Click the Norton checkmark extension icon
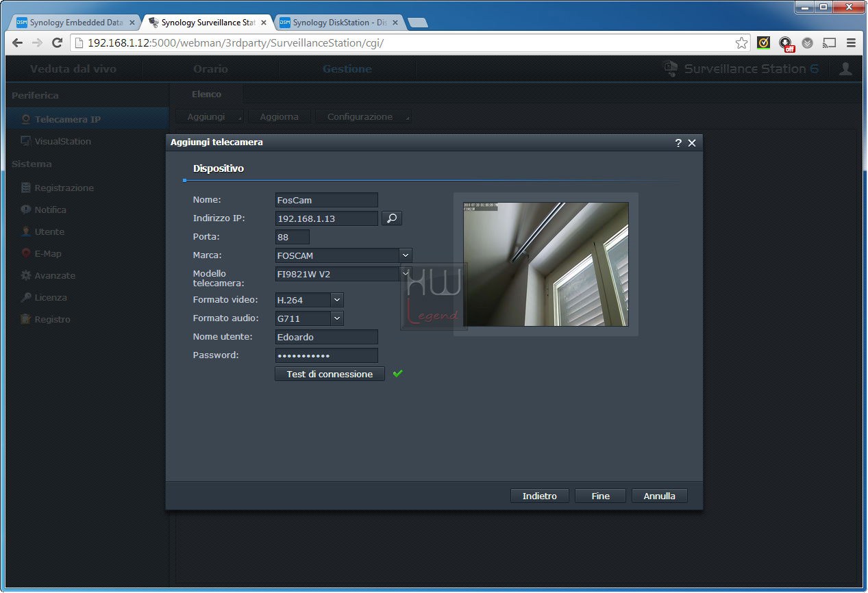The width and height of the screenshot is (868, 593). coord(763,42)
